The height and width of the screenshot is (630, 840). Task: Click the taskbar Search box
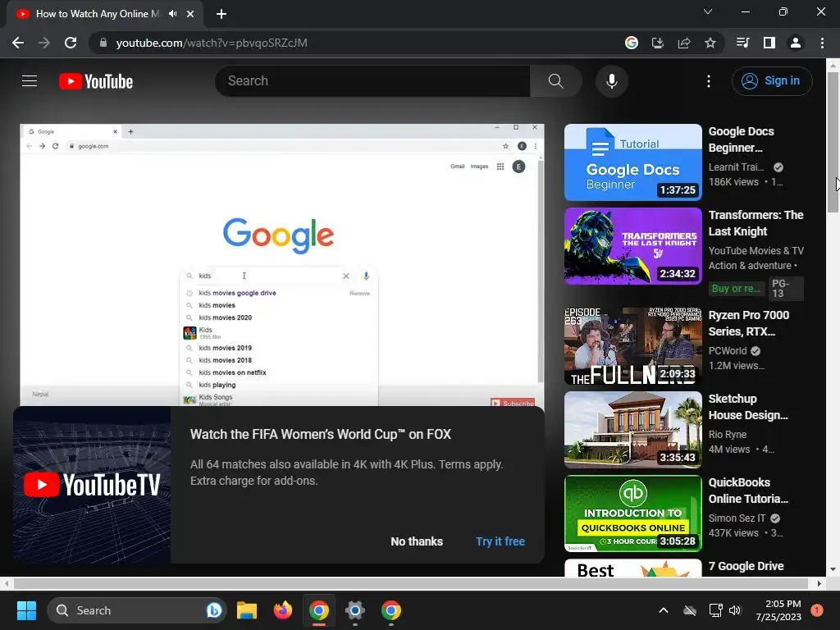pyautogui.click(x=137, y=610)
